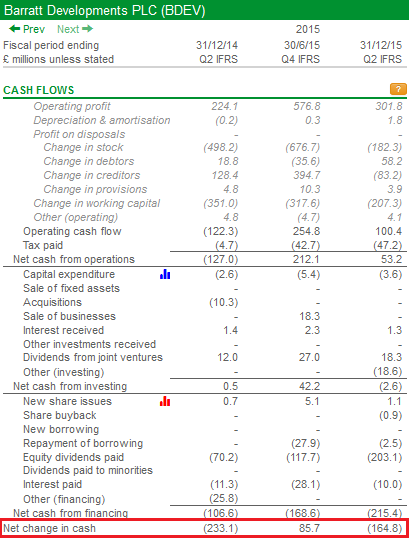Select the Other (investing) label
Screen dimensions: 409x539
(x=64, y=372)
